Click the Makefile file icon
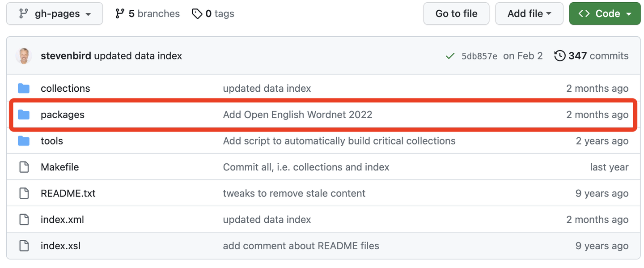The height and width of the screenshot is (268, 644). pos(24,167)
